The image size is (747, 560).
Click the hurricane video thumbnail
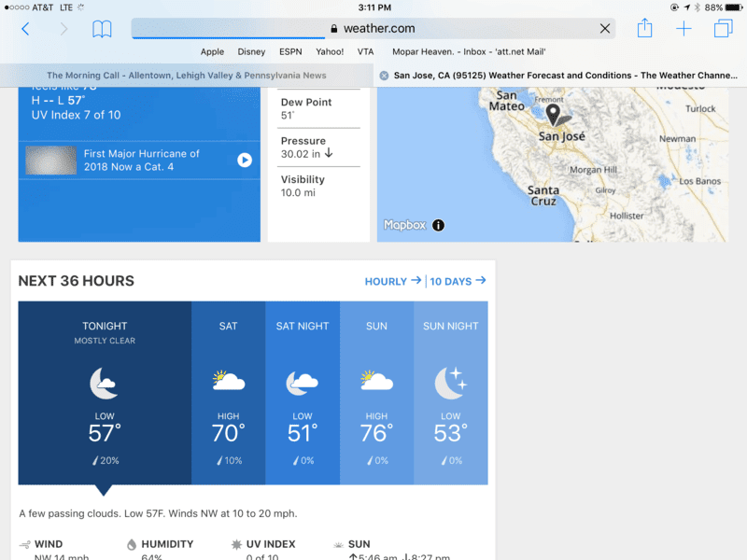click(x=51, y=160)
